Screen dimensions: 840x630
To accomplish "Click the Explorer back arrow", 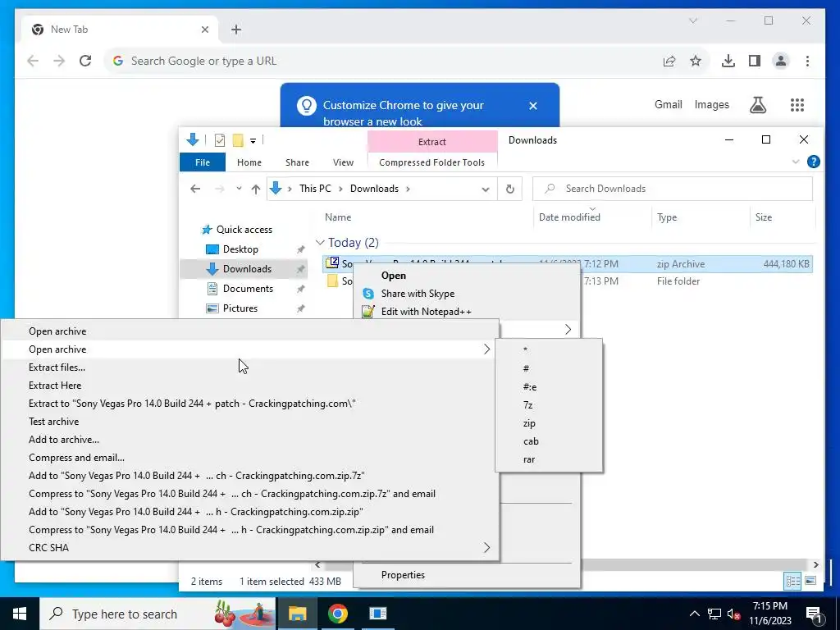I will 195,189.
